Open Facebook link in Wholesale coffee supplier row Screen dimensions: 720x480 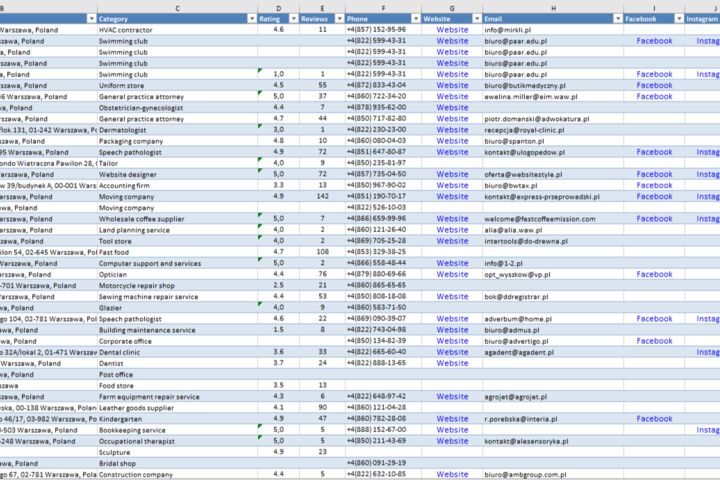tap(654, 219)
